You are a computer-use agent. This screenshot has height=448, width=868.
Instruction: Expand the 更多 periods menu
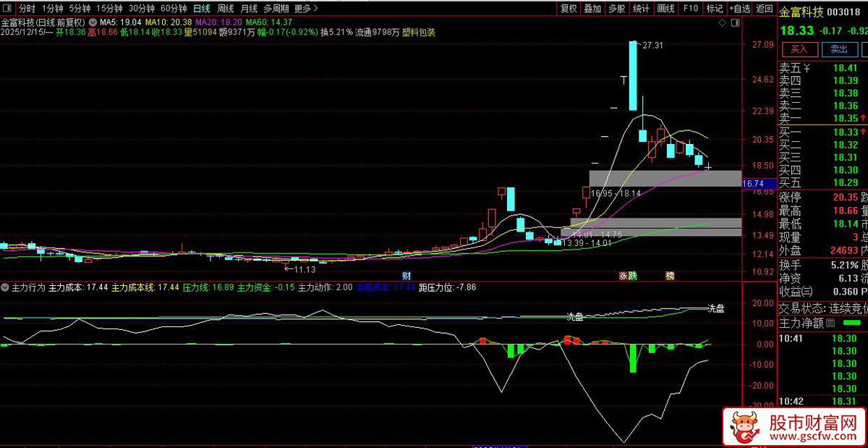(307, 9)
